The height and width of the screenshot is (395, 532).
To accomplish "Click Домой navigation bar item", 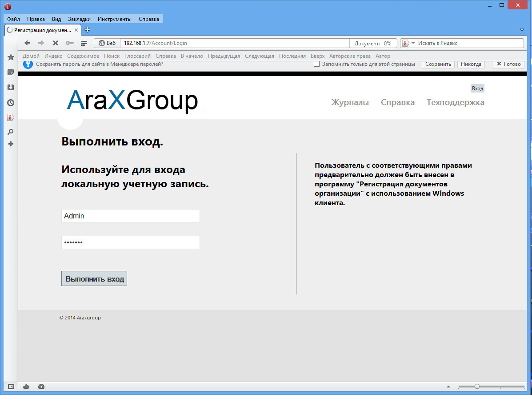I will [x=31, y=56].
